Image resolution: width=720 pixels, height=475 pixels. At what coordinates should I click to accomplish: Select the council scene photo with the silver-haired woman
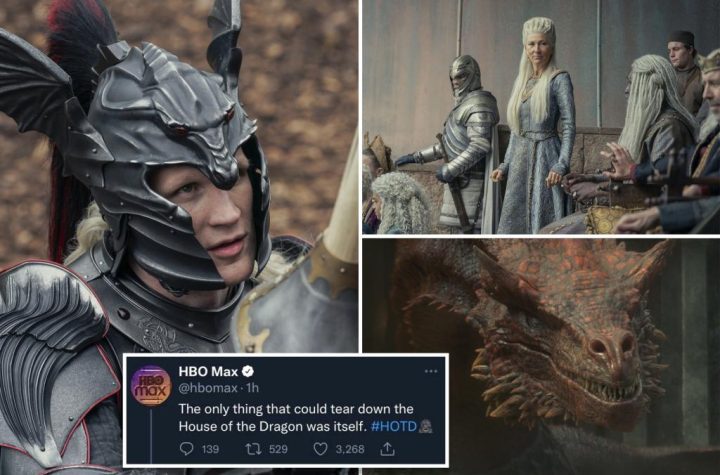pos(541,117)
